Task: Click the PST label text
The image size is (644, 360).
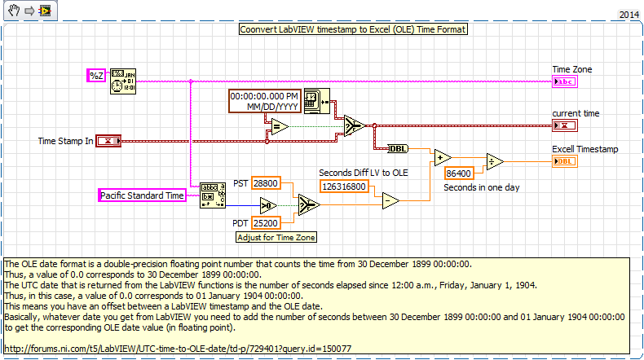Action: [x=240, y=183]
